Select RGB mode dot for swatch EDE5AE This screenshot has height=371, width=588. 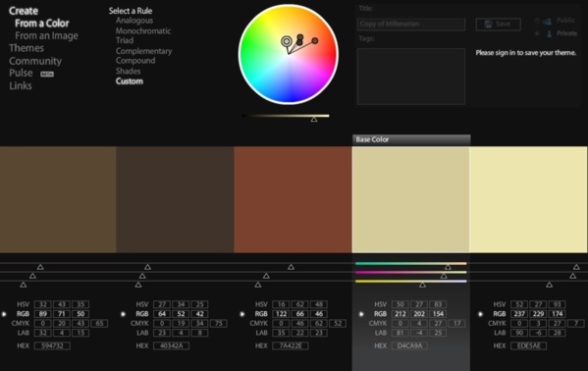pyautogui.click(x=480, y=314)
